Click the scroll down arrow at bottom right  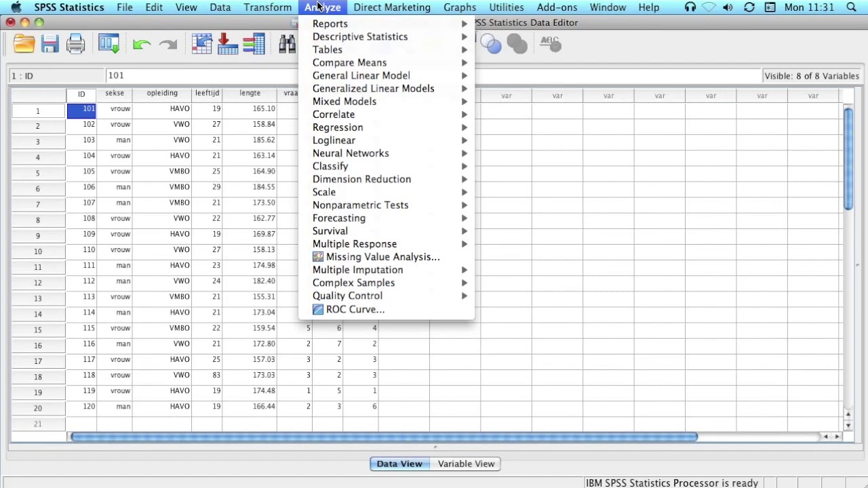coord(848,426)
